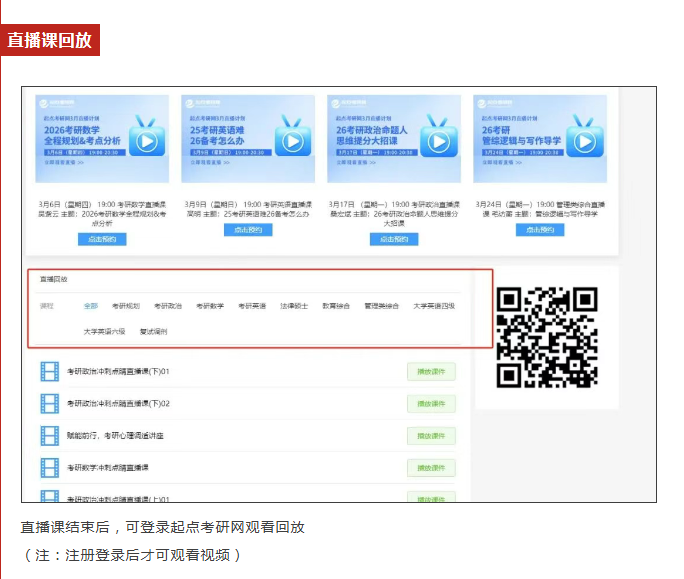This screenshot has height=579, width=684.
Task: Reserve the March 9 English course via 点击预约
Action: (248, 229)
